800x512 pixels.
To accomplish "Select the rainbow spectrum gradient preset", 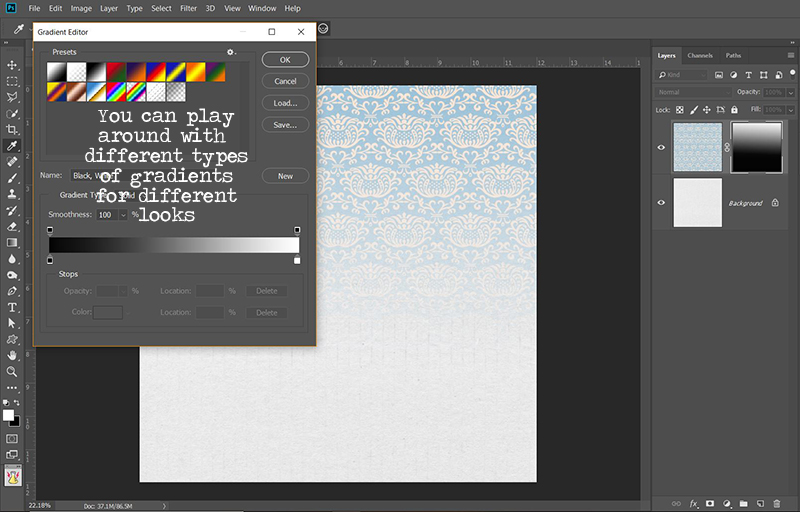I will coord(116,91).
